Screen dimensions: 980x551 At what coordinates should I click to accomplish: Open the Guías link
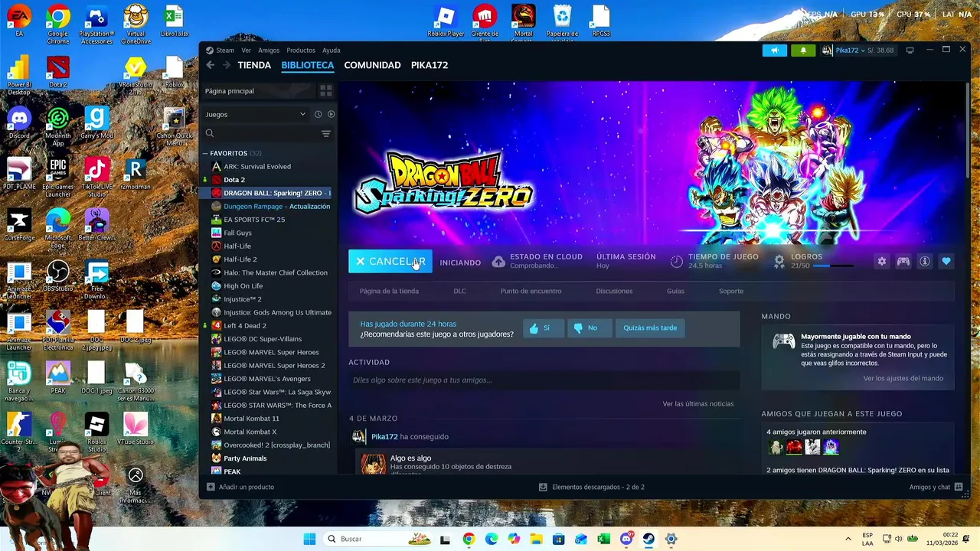pos(675,291)
